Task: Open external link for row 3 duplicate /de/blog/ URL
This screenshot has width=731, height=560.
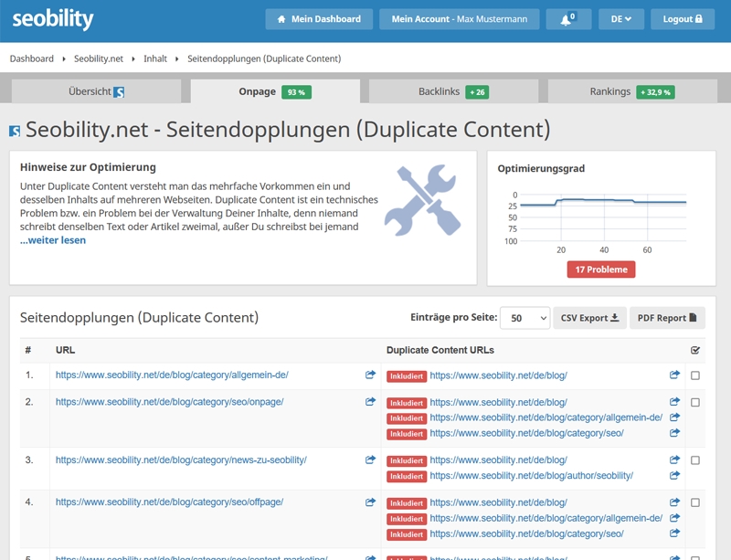Action: 674,460
